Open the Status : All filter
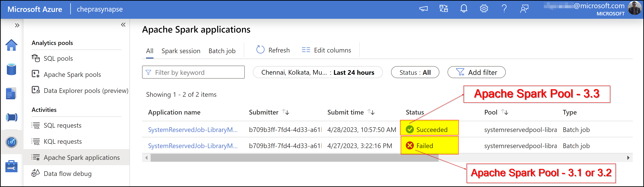This screenshot has width=644, height=187. [x=415, y=72]
